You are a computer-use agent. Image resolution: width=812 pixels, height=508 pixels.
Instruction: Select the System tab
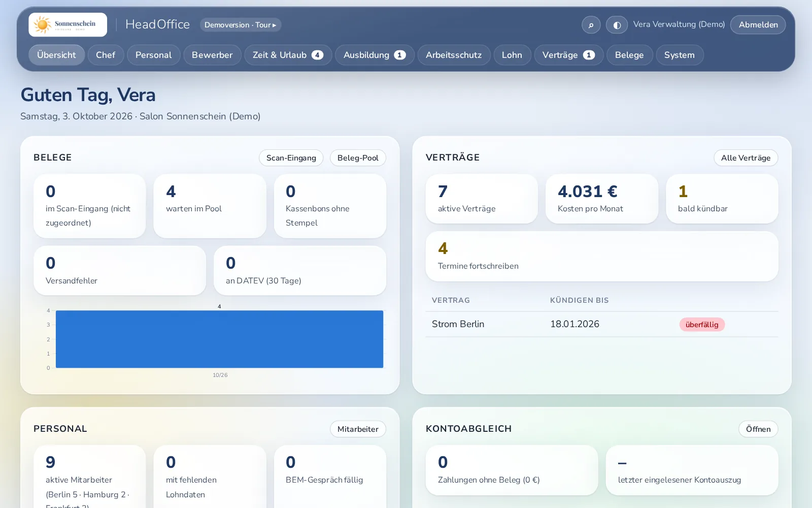(680, 55)
